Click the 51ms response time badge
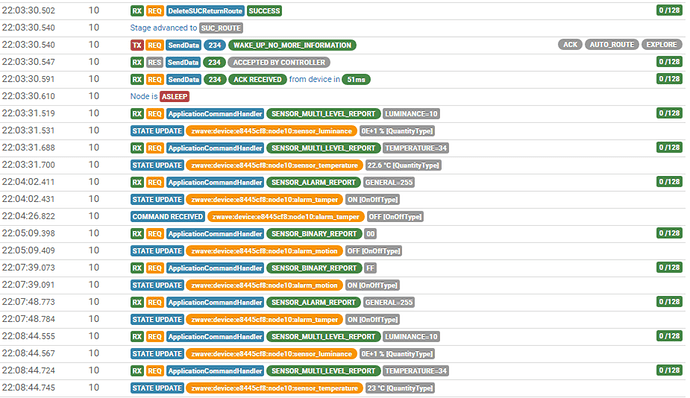Image resolution: width=690 pixels, height=398 pixels. 356,79
